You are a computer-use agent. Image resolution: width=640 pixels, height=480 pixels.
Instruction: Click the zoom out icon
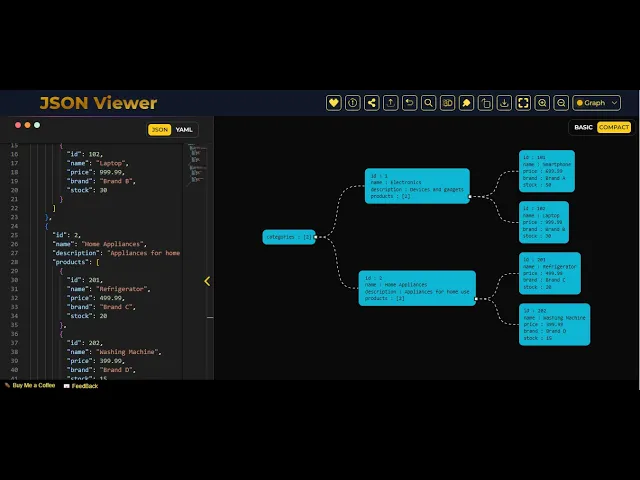(x=561, y=103)
